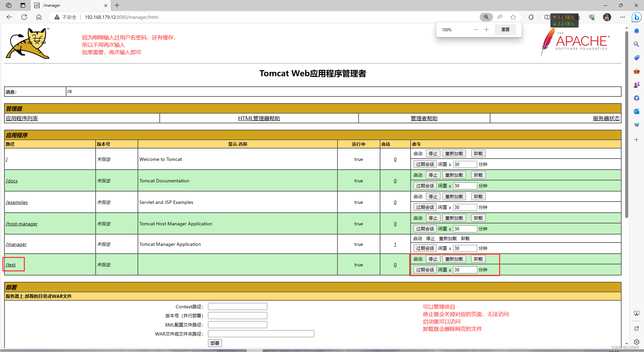Click the zoom in plus button
This screenshot has width=644, height=352.
click(x=487, y=30)
